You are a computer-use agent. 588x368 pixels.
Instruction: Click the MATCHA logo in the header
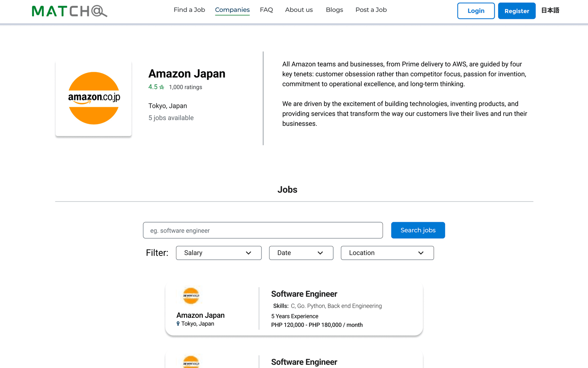[x=69, y=11]
